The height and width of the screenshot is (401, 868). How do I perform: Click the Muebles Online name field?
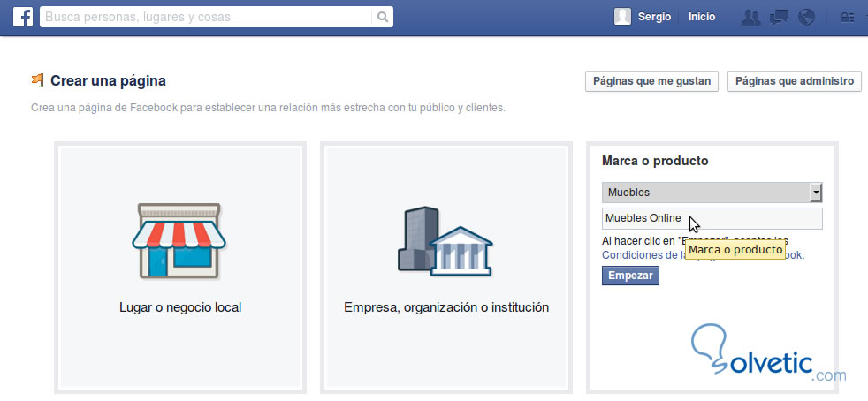pyautogui.click(x=712, y=218)
